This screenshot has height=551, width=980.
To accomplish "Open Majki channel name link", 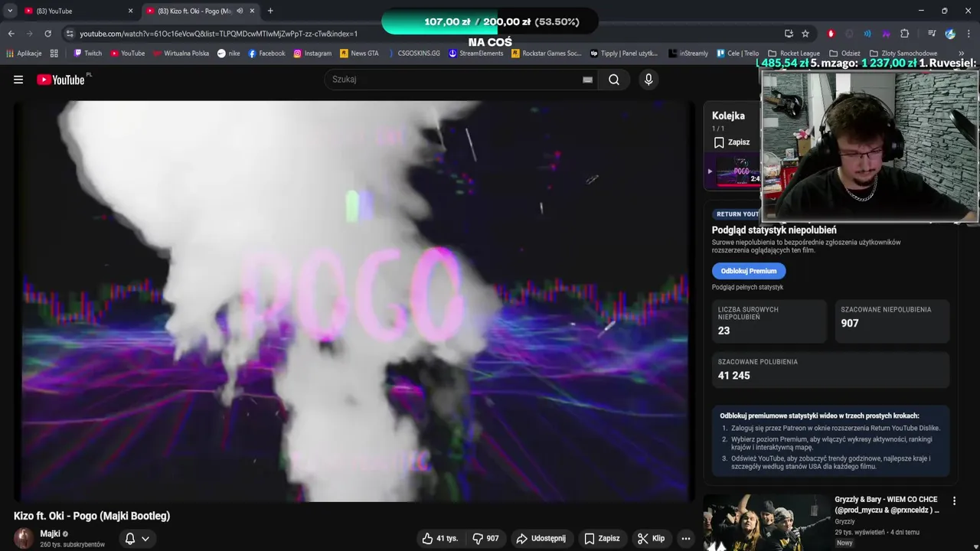I will coord(50,533).
